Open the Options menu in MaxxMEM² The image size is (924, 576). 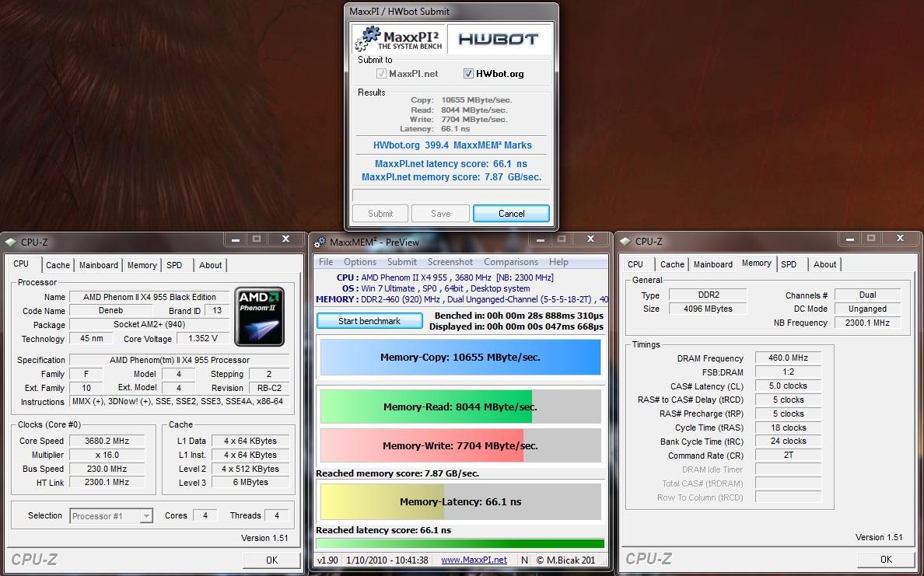pyautogui.click(x=360, y=262)
